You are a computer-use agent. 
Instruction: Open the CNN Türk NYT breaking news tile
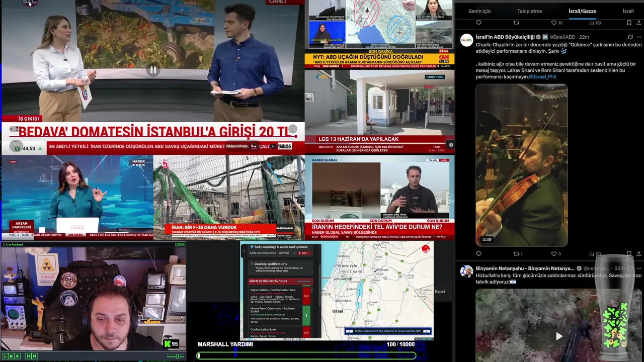(379, 34)
